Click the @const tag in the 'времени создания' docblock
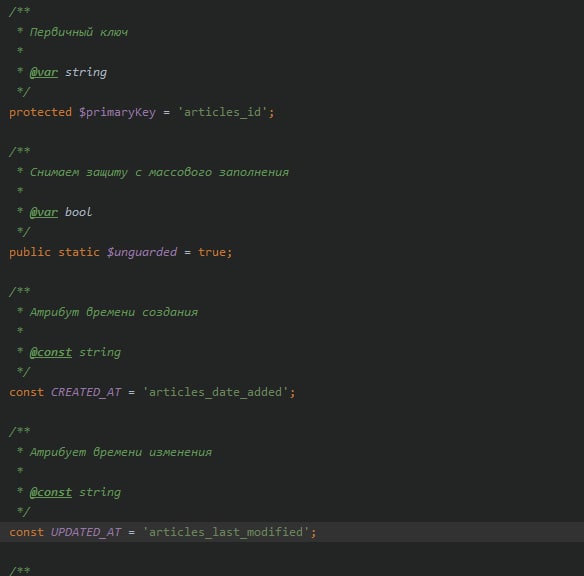The height and width of the screenshot is (576, 584). (51, 352)
